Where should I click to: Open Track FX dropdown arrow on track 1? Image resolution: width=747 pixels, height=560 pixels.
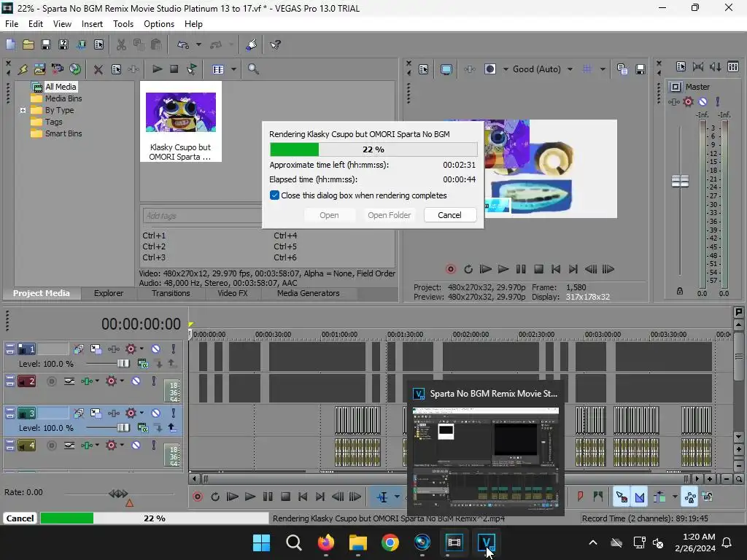coord(142,349)
